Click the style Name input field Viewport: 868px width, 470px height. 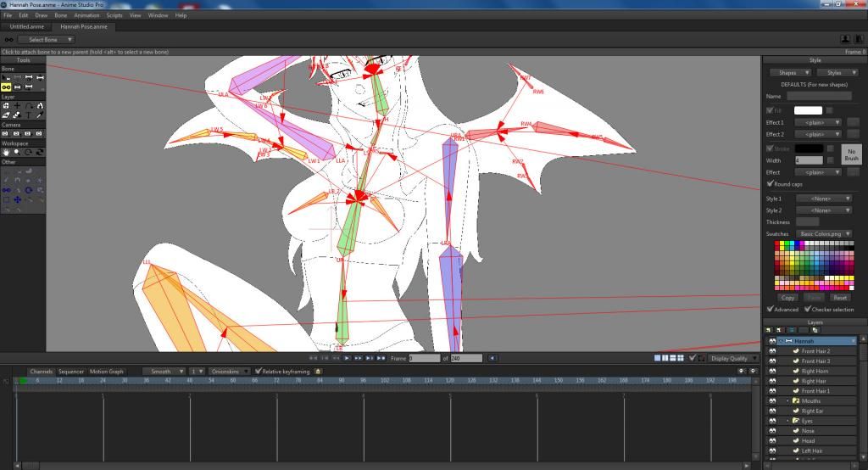pyautogui.click(x=819, y=96)
